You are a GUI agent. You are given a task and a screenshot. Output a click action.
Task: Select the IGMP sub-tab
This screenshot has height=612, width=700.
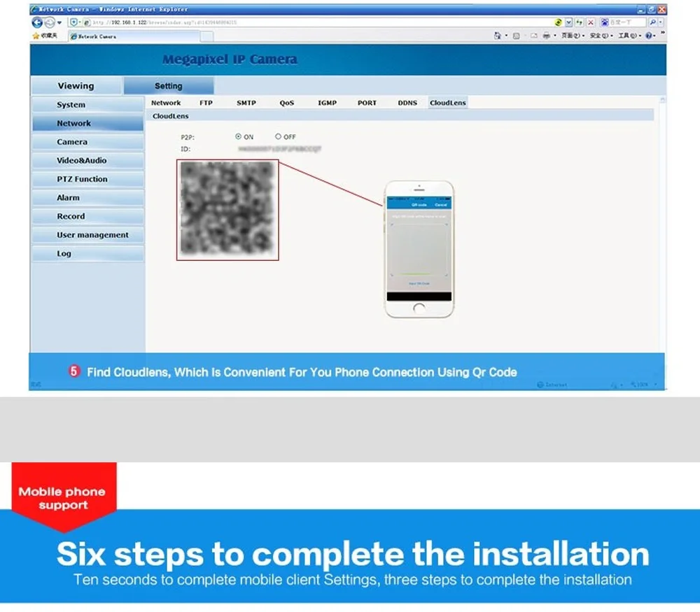[327, 103]
